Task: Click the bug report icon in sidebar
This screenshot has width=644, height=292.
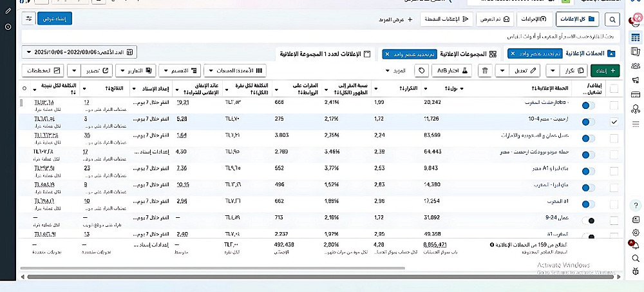Action: pyautogui.click(x=636, y=271)
